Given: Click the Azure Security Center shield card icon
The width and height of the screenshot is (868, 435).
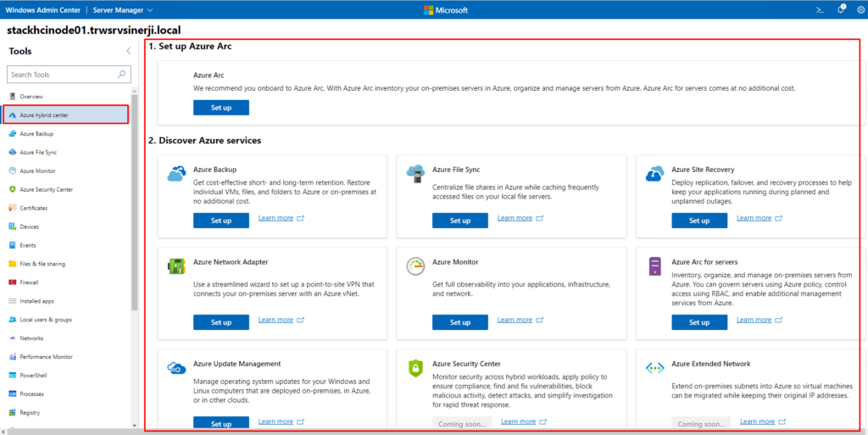Looking at the screenshot, I should pyautogui.click(x=415, y=368).
